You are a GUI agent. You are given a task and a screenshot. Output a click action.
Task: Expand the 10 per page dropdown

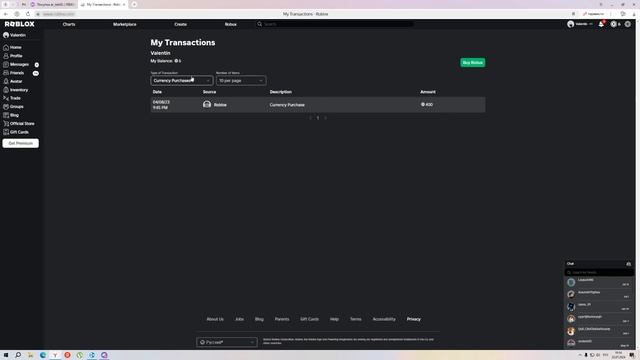[x=241, y=80]
